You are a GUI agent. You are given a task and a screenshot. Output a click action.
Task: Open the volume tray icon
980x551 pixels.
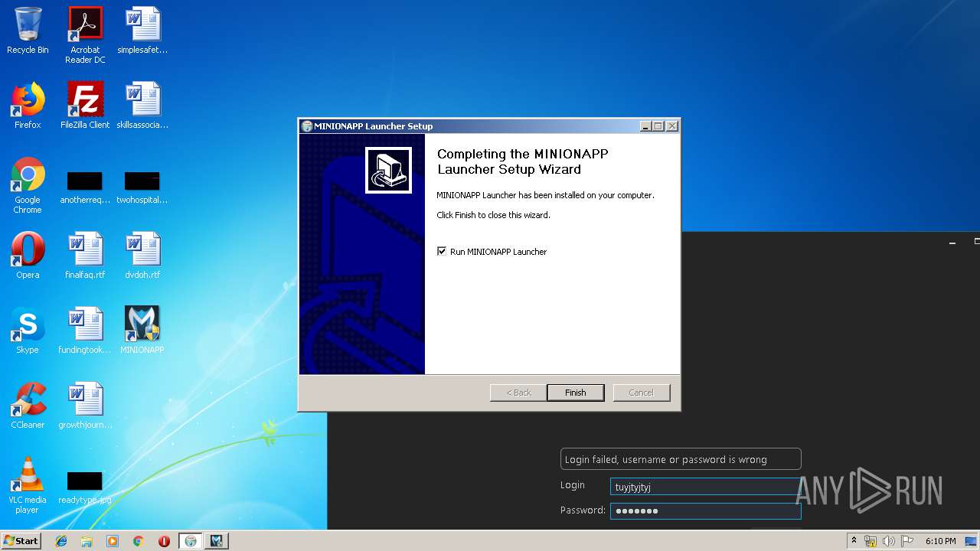click(888, 541)
